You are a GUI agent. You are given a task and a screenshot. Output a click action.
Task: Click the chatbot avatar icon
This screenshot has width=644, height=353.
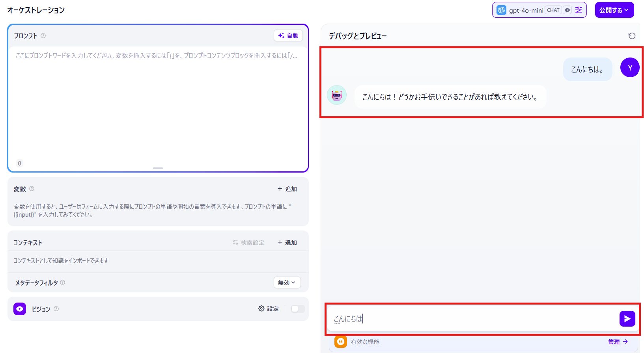click(337, 95)
